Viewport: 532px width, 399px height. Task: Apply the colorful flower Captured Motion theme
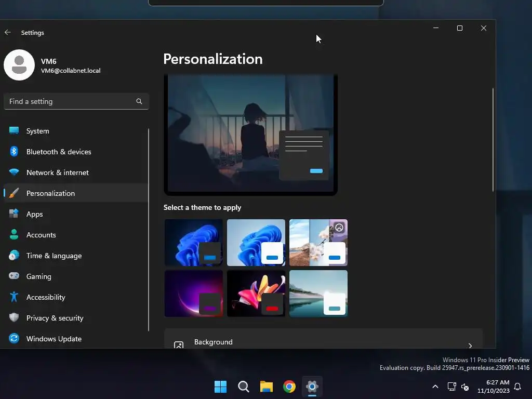tap(256, 293)
